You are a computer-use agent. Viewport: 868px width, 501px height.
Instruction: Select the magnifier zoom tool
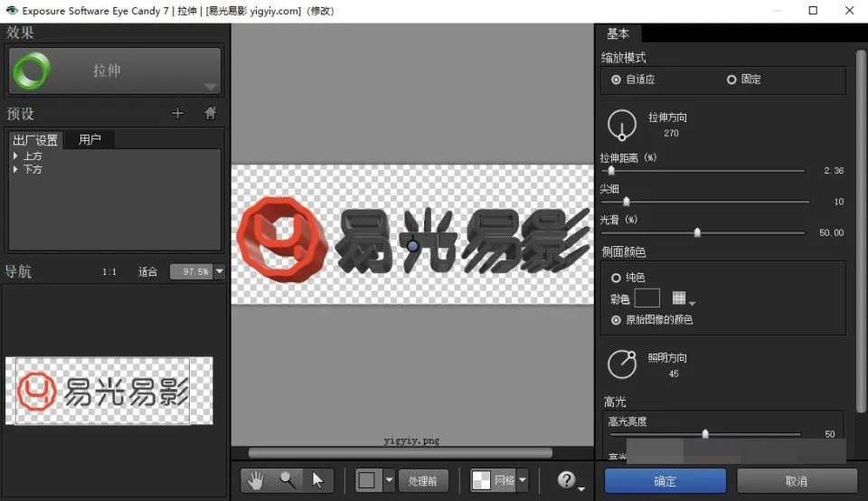pos(288,480)
